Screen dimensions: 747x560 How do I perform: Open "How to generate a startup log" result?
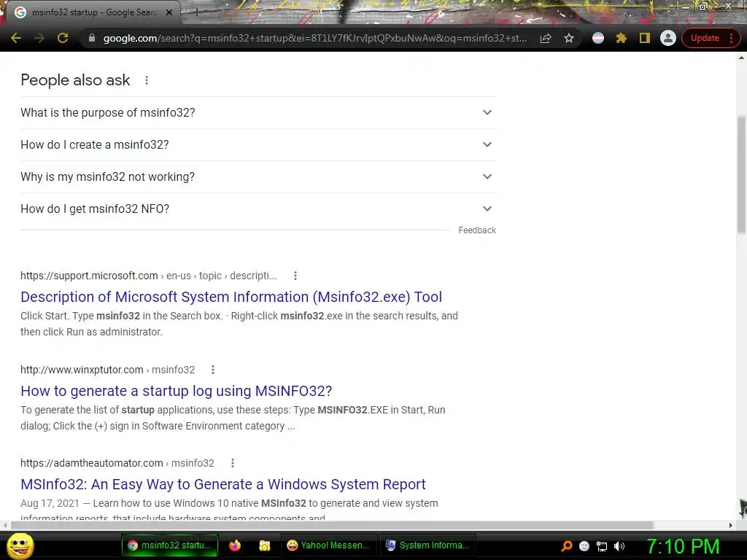click(177, 391)
